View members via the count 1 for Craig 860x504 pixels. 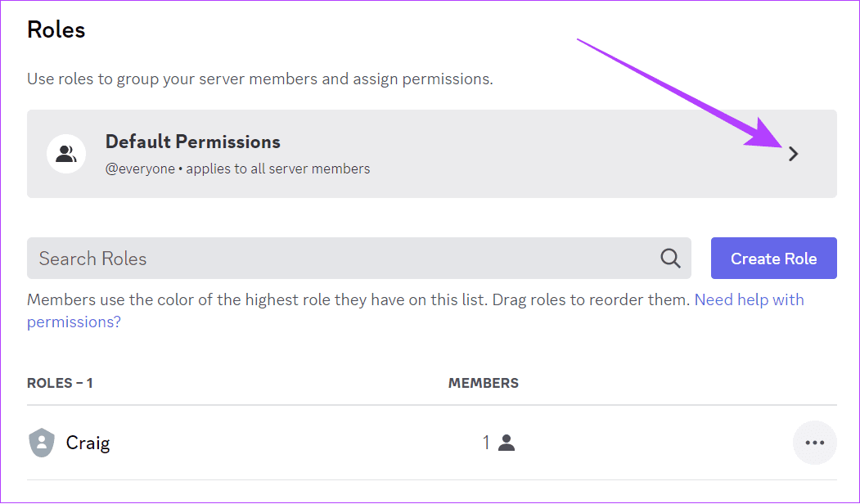point(486,443)
